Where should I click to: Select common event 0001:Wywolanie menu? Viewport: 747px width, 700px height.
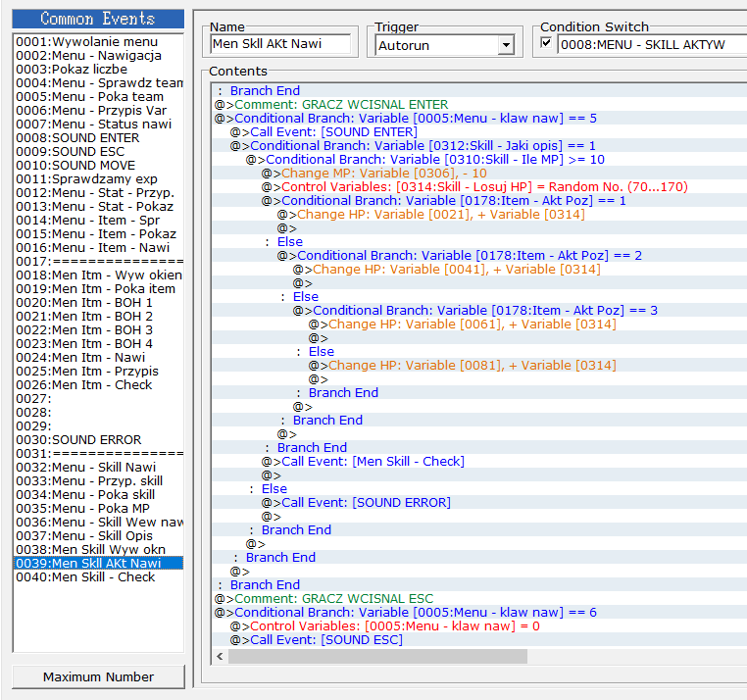point(98,42)
